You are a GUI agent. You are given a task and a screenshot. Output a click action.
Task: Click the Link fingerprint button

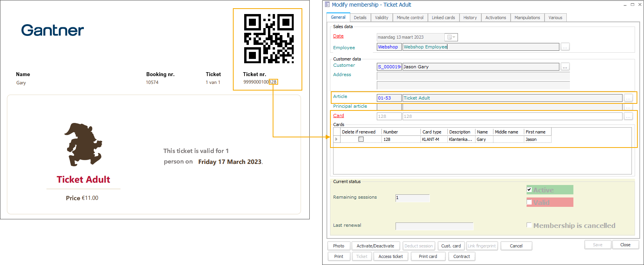[x=482, y=246]
